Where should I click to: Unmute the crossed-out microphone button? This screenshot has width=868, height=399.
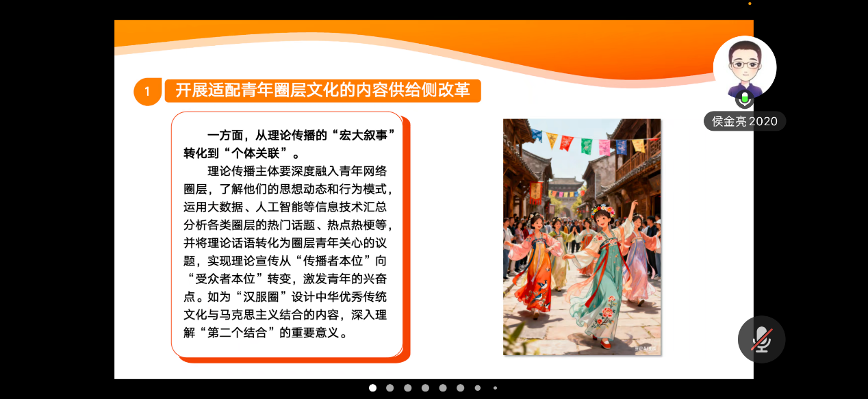pos(761,339)
